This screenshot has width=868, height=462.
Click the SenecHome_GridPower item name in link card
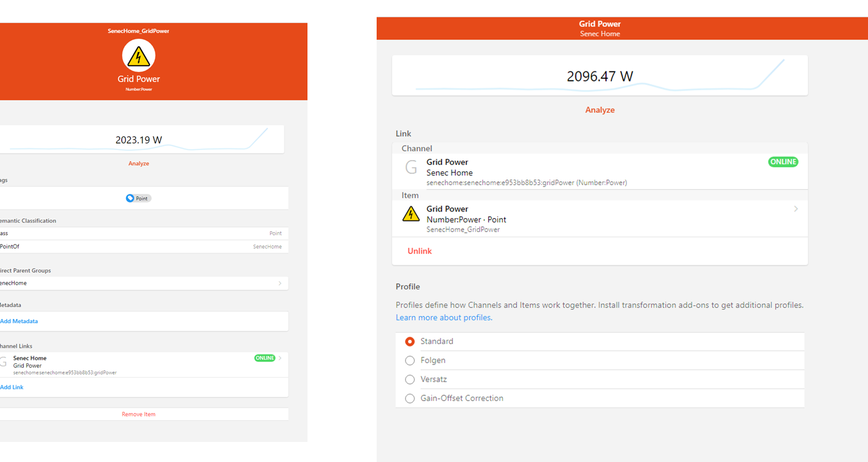[x=463, y=230]
